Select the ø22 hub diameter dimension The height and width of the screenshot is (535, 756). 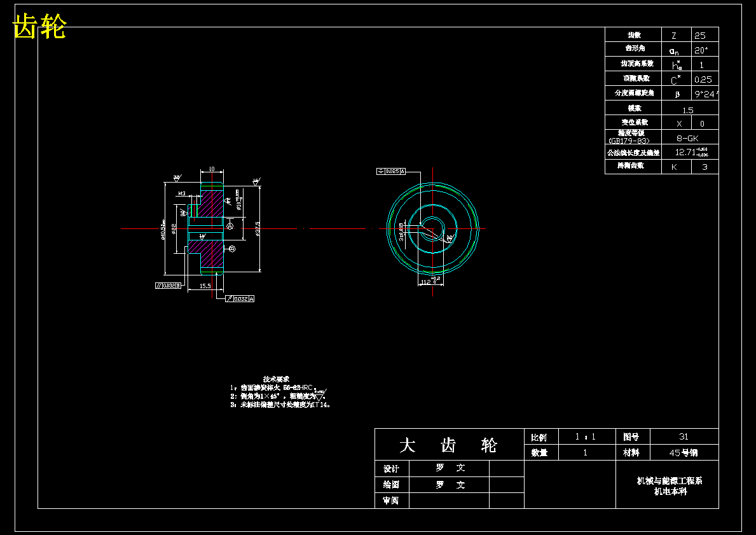tap(174, 228)
